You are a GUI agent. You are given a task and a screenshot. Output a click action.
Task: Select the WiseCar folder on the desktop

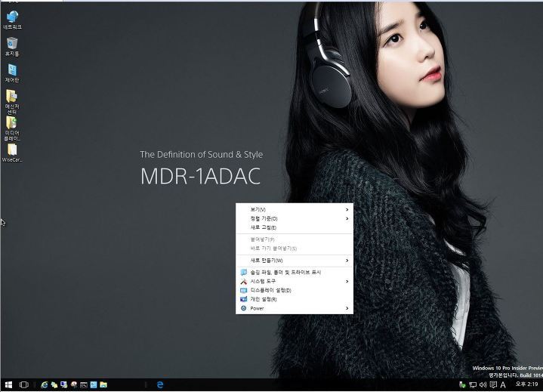point(12,153)
